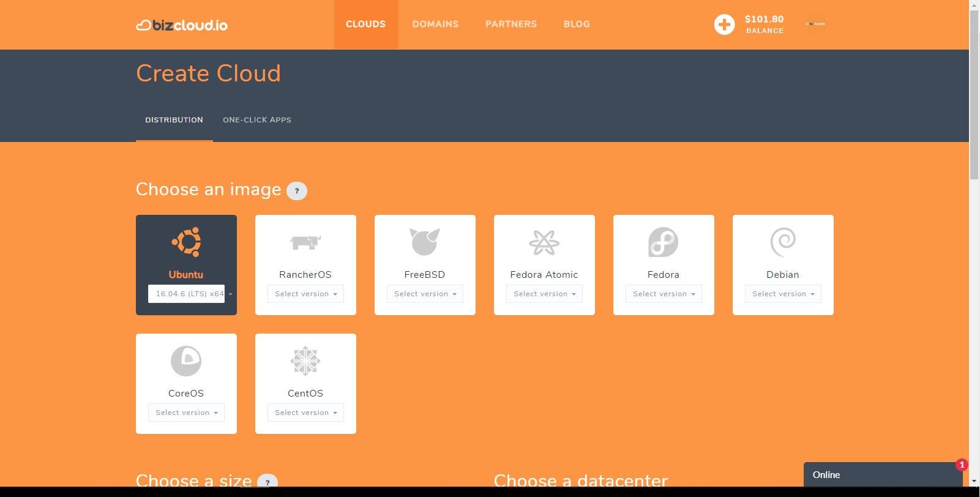980x497 pixels.
Task: Click the Debian label
Action: 783,275
